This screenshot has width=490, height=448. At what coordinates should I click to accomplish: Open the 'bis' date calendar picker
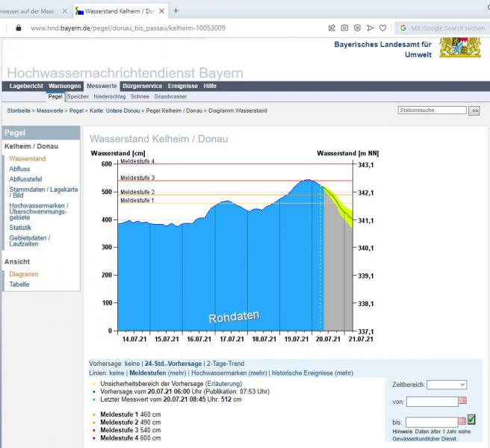coord(462,422)
